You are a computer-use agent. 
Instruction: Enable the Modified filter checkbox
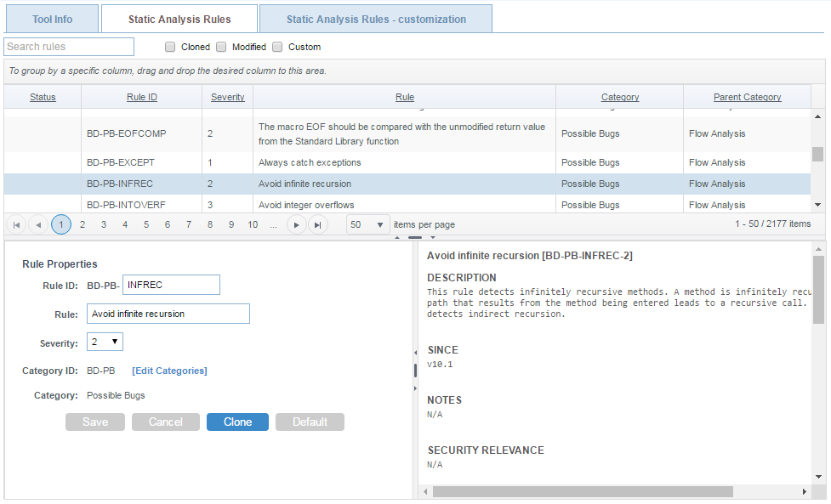pyautogui.click(x=221, y=47)
